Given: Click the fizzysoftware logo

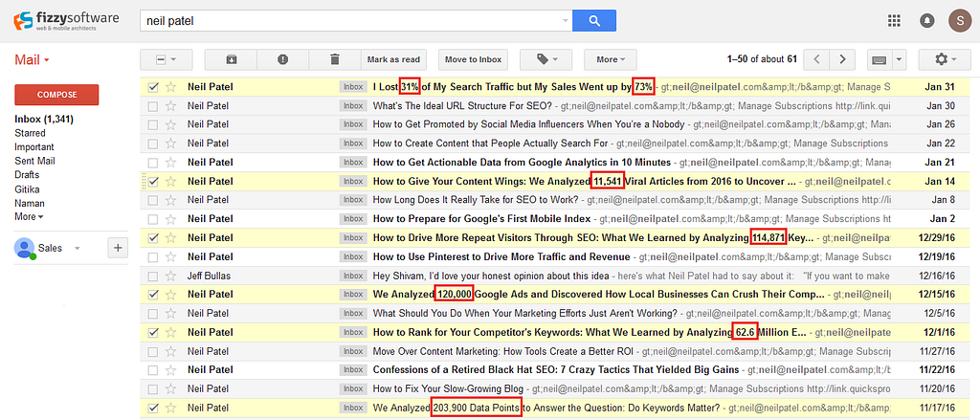Looking at the screenshot, I should 66,21.
